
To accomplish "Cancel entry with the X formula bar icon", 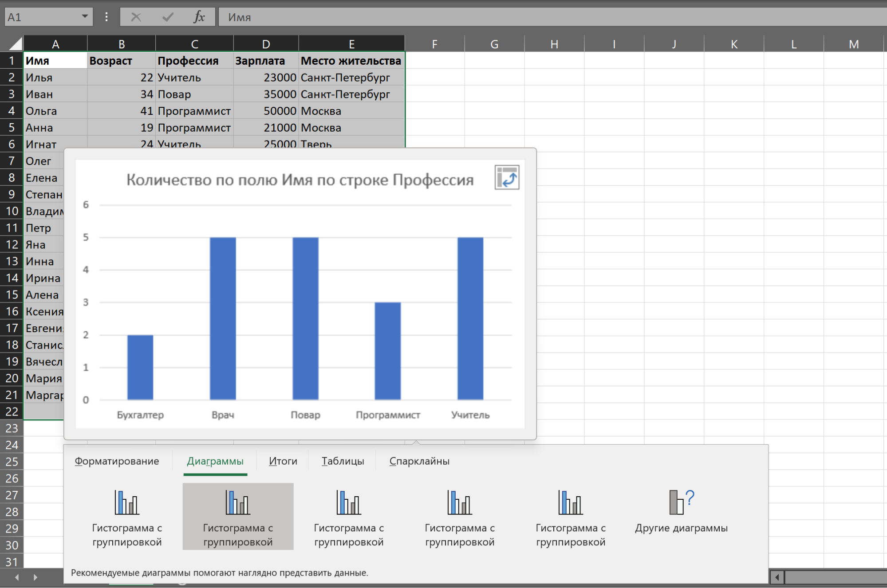I will (136, 17).
